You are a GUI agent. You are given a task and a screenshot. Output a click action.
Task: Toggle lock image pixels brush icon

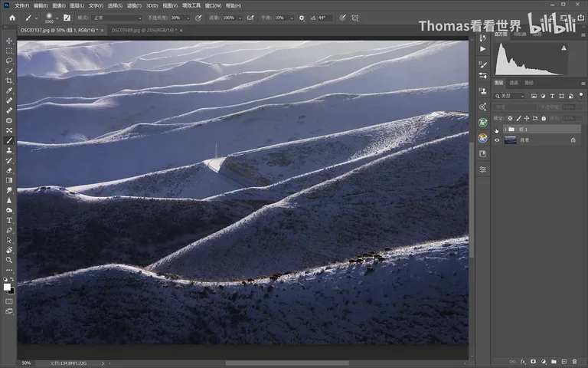[518, 118]
